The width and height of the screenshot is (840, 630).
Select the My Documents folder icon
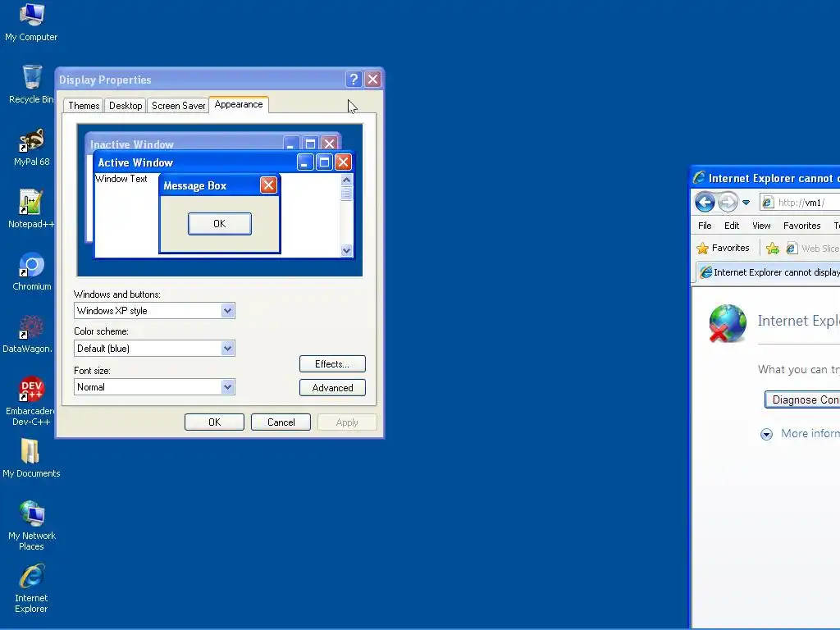coord(31,459)
